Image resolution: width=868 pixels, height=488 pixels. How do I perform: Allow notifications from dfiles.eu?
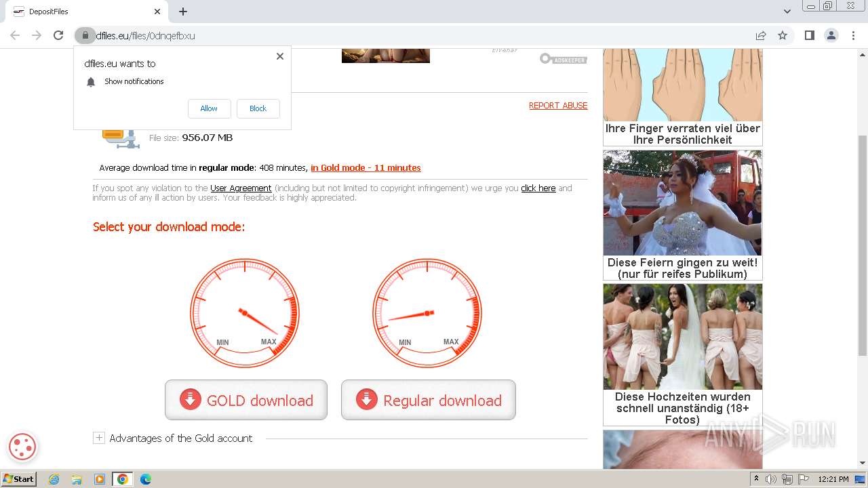(x=209, y=108)
